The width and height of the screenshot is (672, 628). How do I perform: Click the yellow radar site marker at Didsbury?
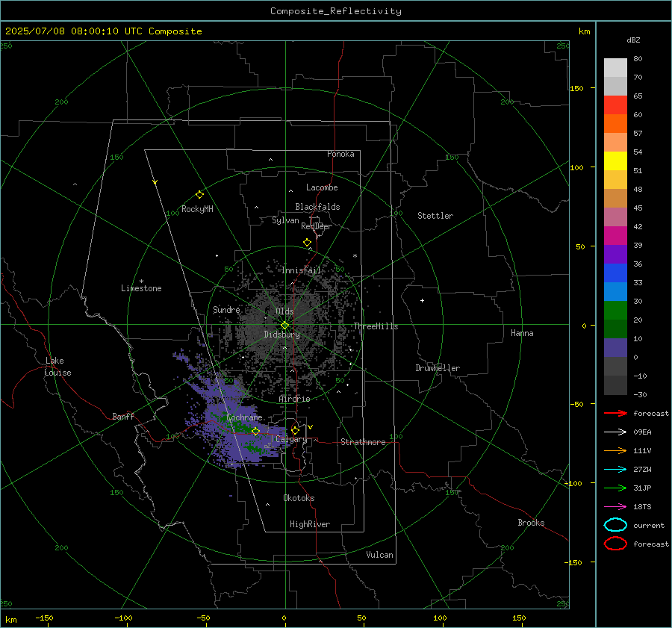coord(284,326)
